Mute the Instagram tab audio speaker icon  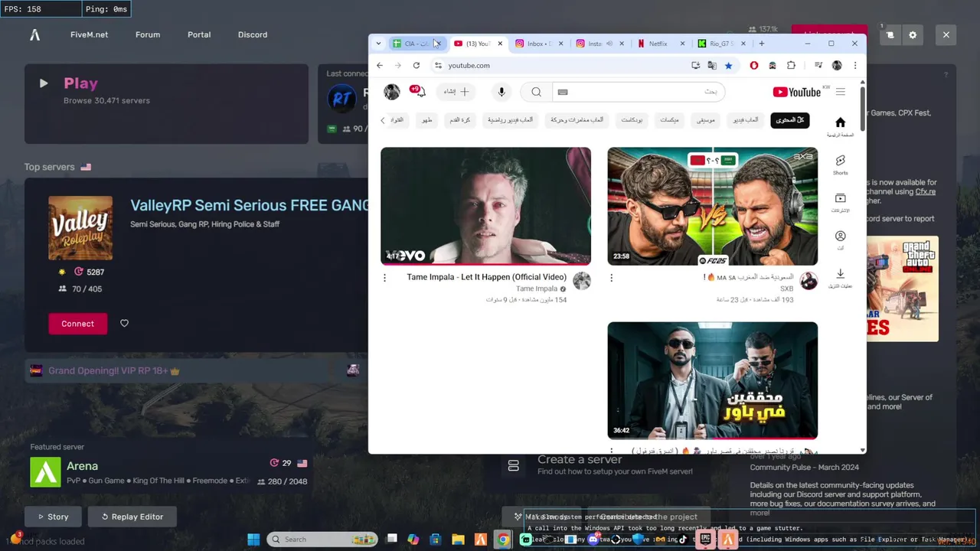tap(609, 44)
